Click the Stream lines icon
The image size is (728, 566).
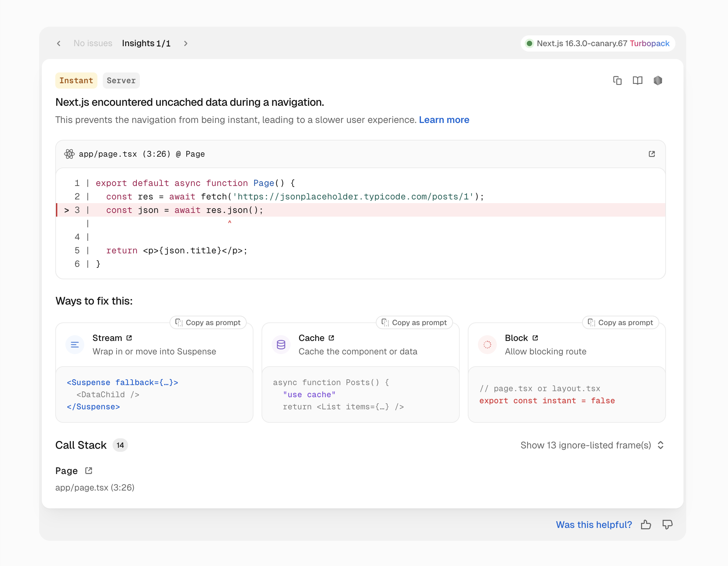(x=75, y=345)
